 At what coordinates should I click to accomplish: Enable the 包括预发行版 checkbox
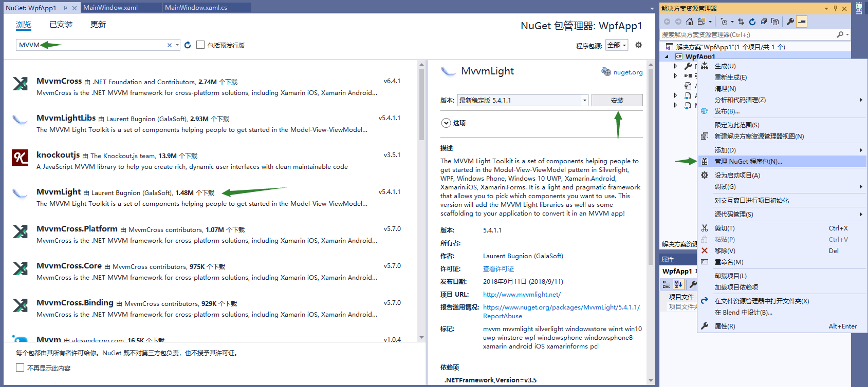tap(200, 45)
